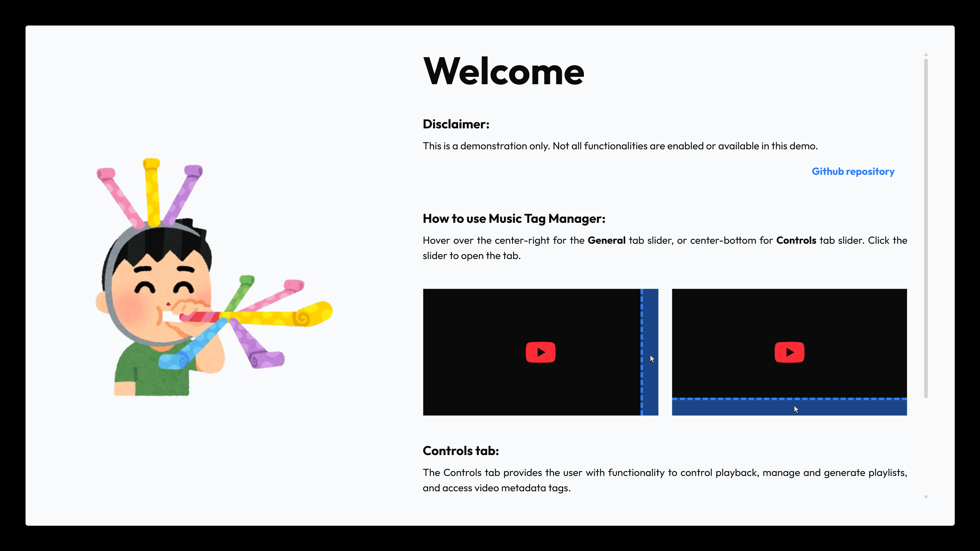Image resolution: width=980 pixels, height=551 pixels.
Task: Click the vertical scrollbar thumb
Action: pyautogui.click(x=926, y=228)
